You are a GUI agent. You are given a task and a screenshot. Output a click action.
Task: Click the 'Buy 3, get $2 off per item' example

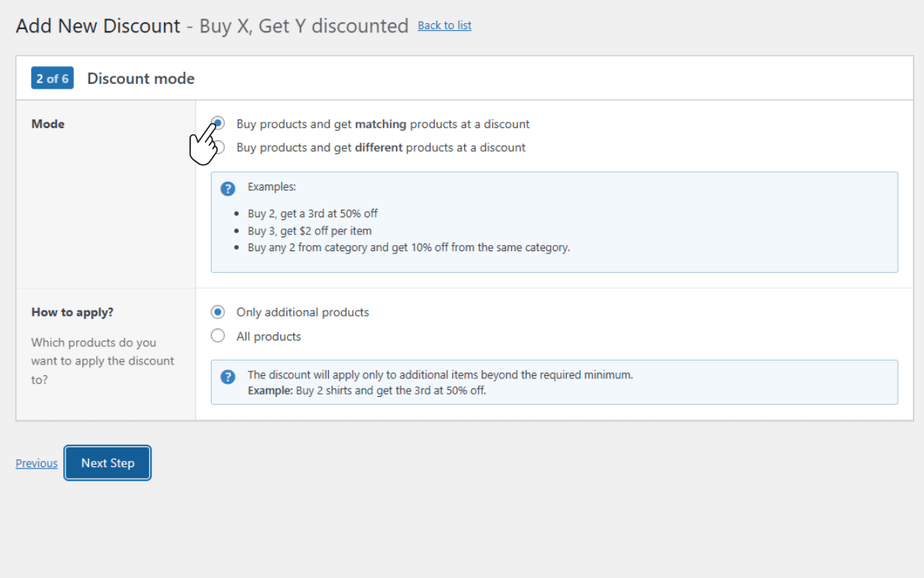click(x=310, y=230)
